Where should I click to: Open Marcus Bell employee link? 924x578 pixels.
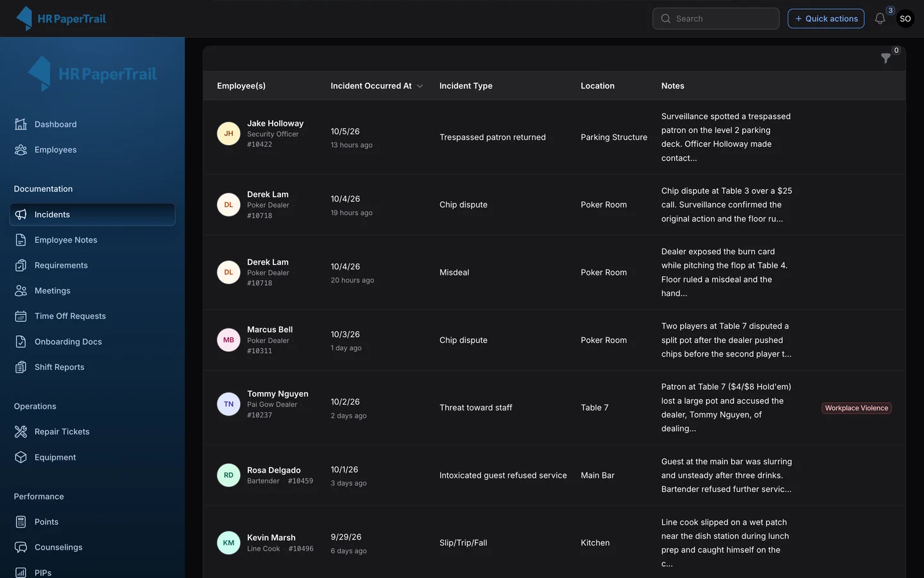point(269,329)
